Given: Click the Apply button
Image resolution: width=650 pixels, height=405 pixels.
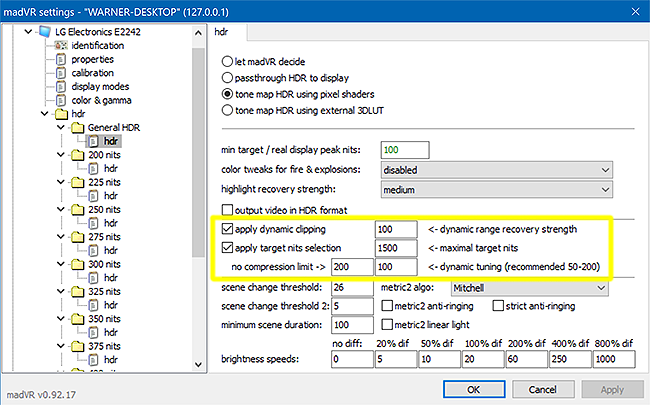Looking at the screenshot, I should tap(612, 390).
